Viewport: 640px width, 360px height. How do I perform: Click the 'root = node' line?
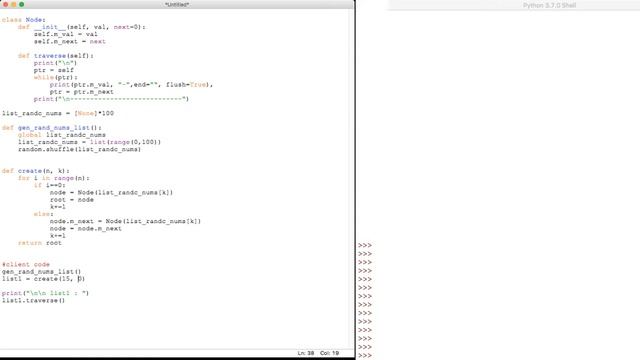72,200
